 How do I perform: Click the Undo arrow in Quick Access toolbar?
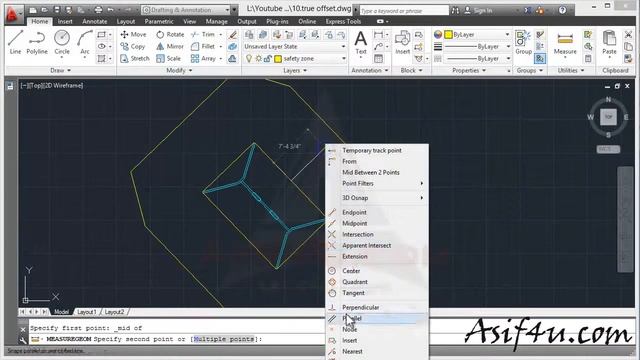click(x=111, y=10)
